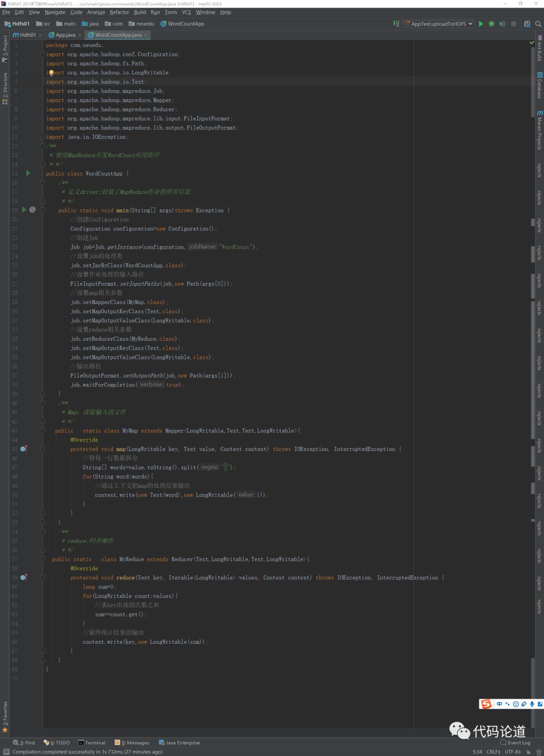This screenshot has height=756, width=544.
Task: Open the Event Log
Action: click(x=516, y=742)
